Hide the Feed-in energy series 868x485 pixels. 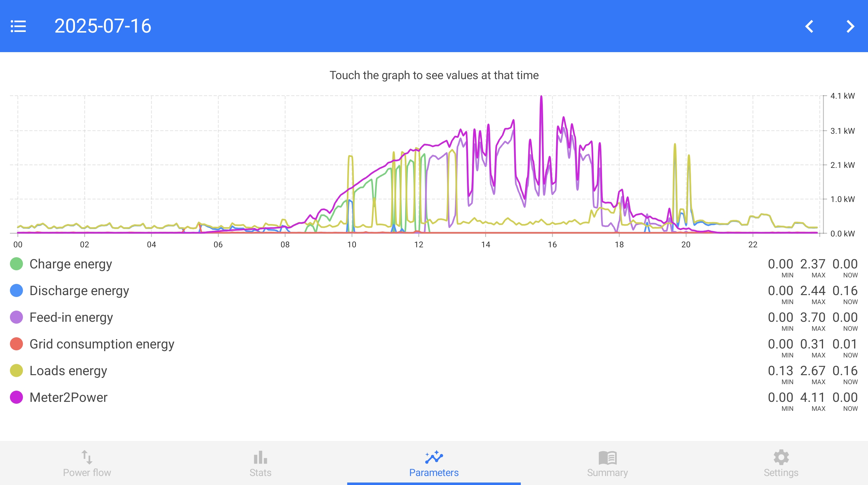coord(71,317)
